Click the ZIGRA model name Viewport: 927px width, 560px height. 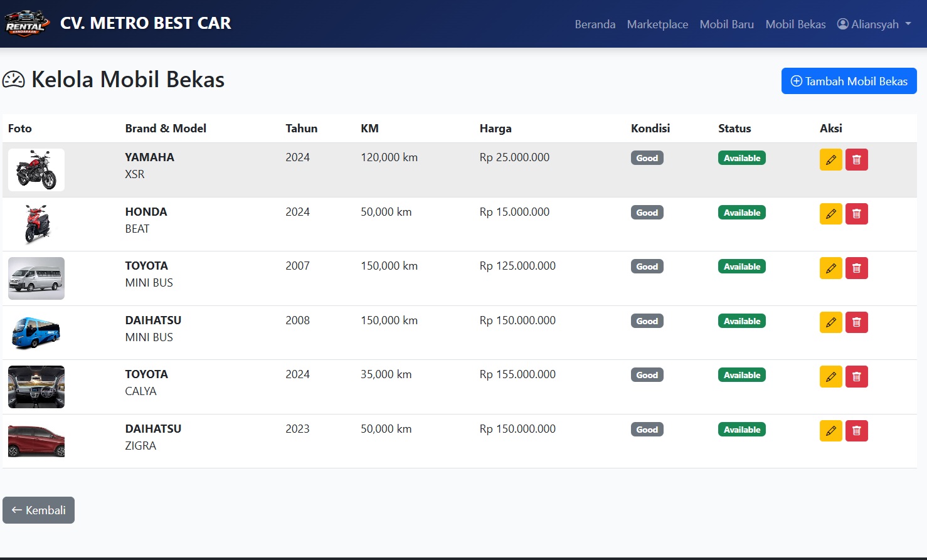[140, 446]
